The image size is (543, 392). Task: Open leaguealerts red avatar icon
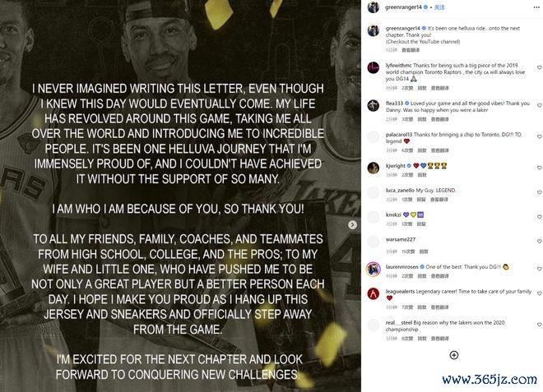click(374, 293)
